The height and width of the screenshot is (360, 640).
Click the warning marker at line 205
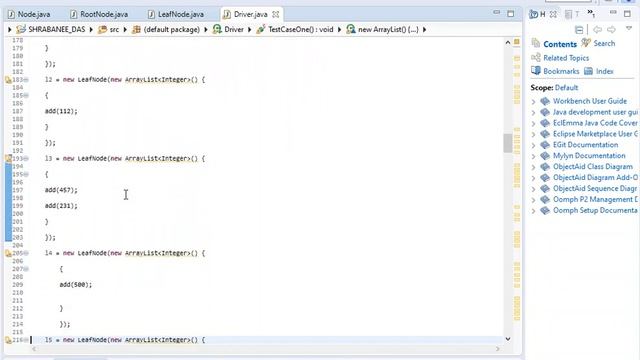click(8, 253)
